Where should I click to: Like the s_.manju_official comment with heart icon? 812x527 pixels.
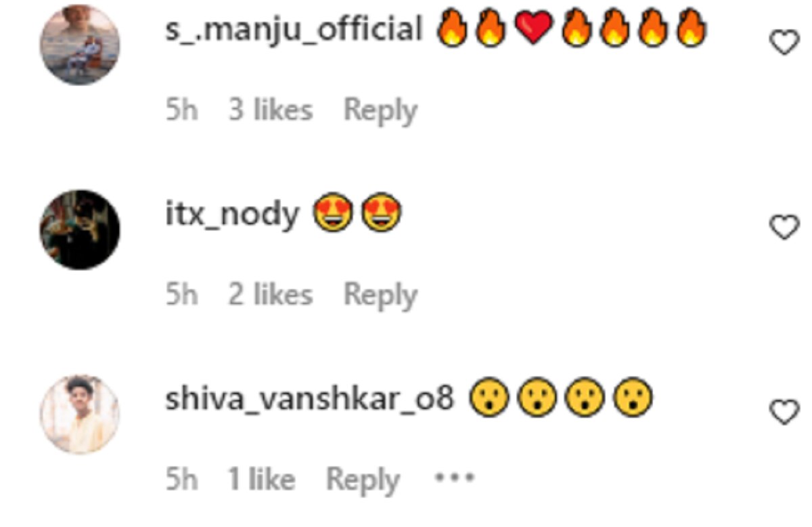[x=784, y=43]
